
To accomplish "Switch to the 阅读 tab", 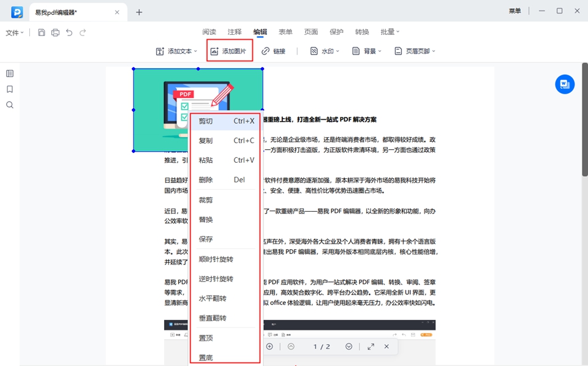I will click(209, 32).
